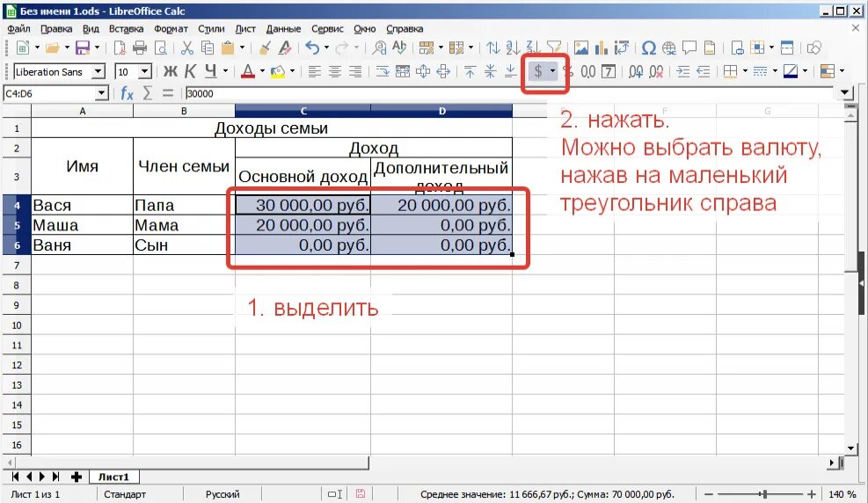Click the equals Formula icon
868x503 pixels.
[168, 93]
